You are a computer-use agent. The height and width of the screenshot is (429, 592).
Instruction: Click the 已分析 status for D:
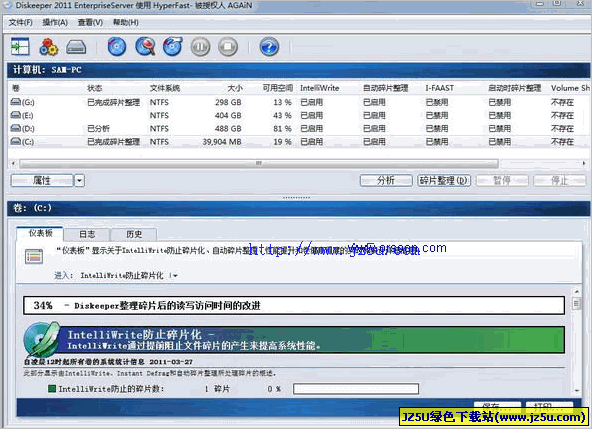pyautogui.click(x=98, y=128)
